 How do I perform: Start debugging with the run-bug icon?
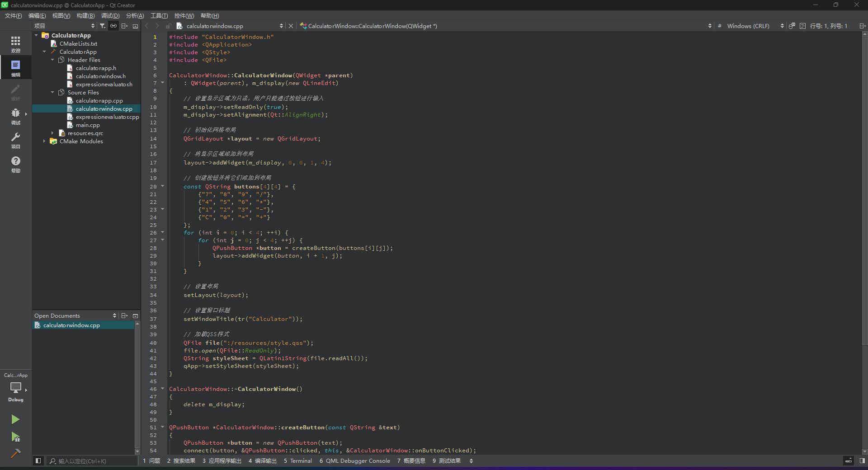15,437
